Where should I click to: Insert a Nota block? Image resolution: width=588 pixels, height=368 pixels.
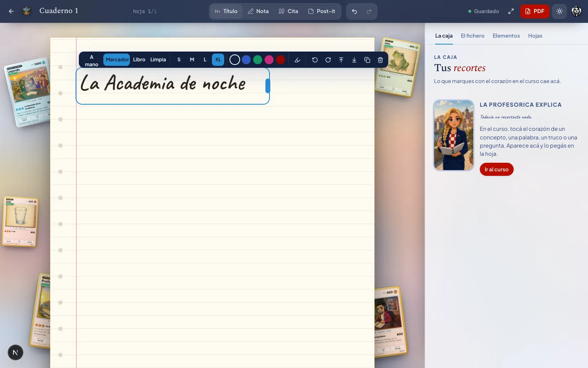[x=258, y=11]
